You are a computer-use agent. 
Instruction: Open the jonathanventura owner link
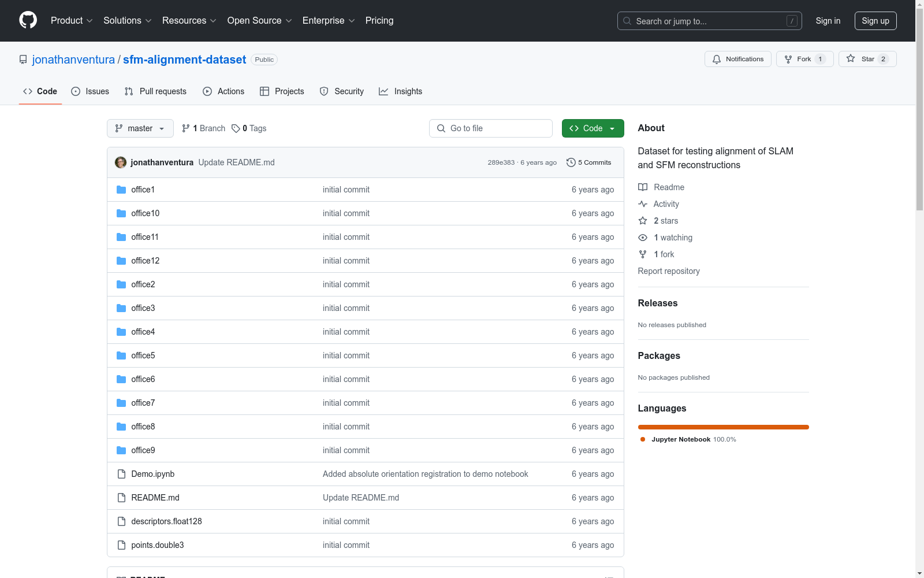(73, 60)
